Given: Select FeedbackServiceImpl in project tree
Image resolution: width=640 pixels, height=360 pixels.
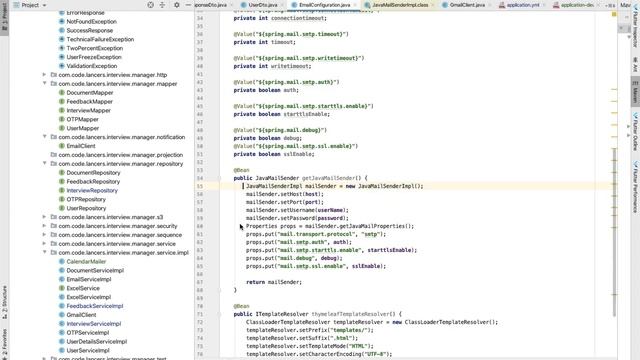Looking at the screenshot, I should coord(95,306).
